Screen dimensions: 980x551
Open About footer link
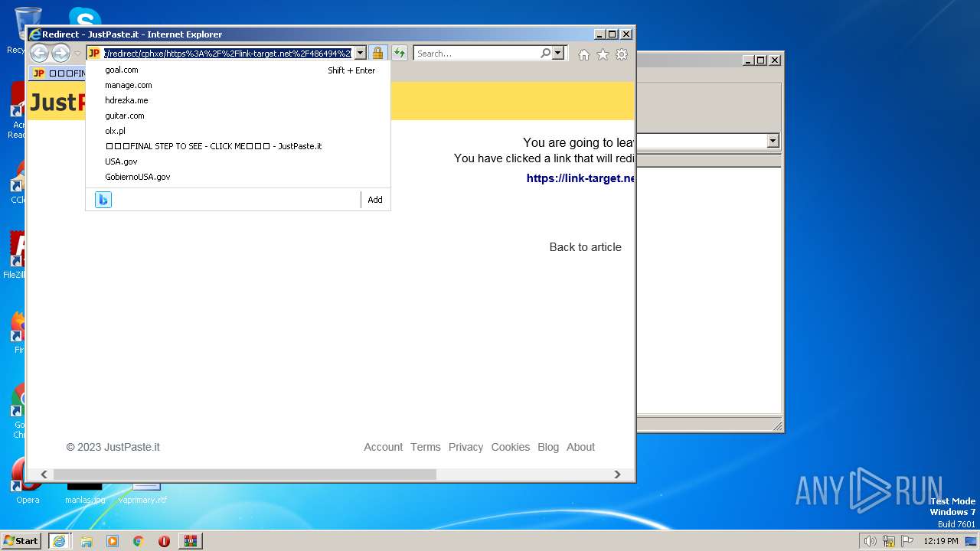click(580, 447)
